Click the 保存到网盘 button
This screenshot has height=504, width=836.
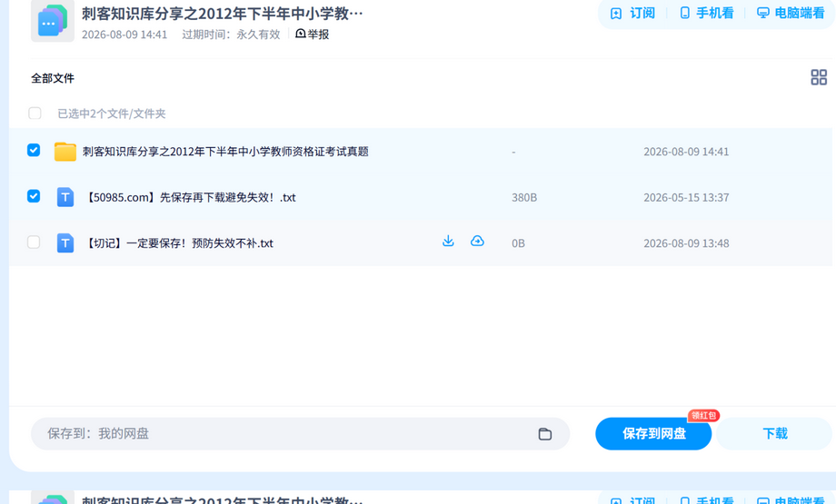pyautogui.click(x=653, y=434)
